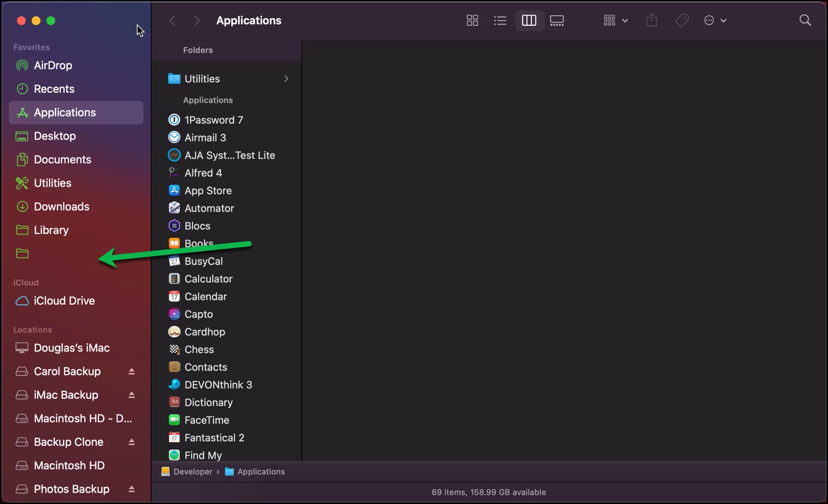Open Recents in sidebar
828x504 pixels.
(x=76, y=89)
